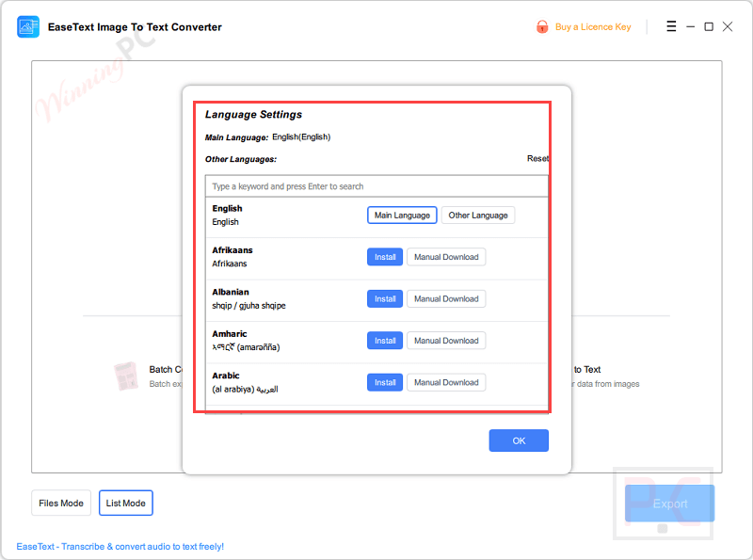Set English as Main Language
The image size is (753, 560).
[402, 215]
